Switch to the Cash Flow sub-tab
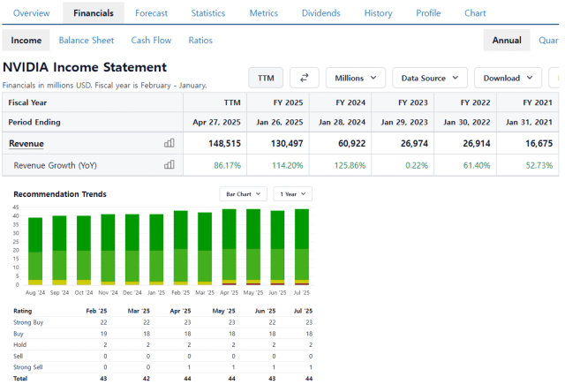The width and height of the screenshot is (565, 392). 151,40
